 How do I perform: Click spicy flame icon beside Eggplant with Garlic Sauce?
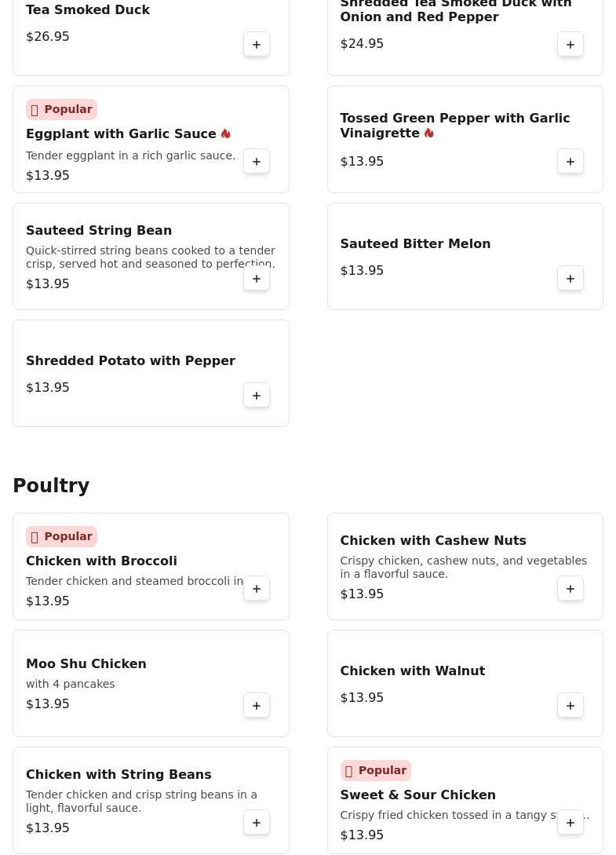click(x=226, y=133)
